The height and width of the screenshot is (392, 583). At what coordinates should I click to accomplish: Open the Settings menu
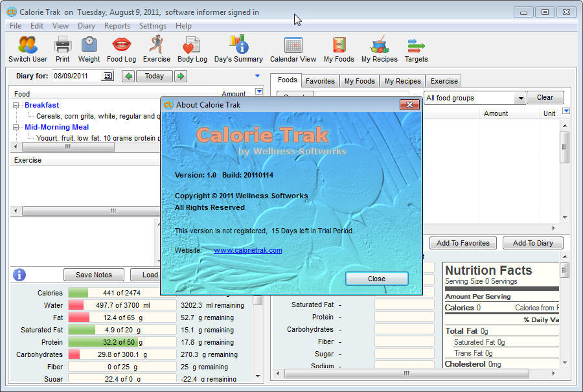click(153, 26)
